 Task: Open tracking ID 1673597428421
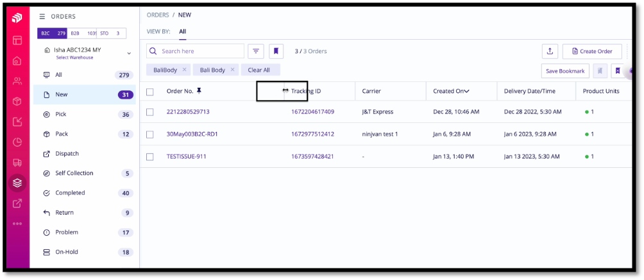tap(312, 156)
